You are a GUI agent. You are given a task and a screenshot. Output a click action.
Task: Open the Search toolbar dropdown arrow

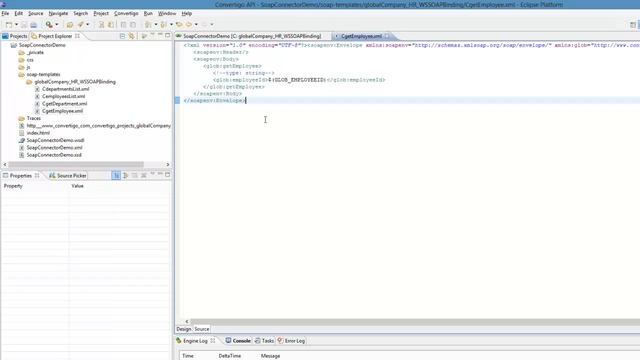[57, 25]
